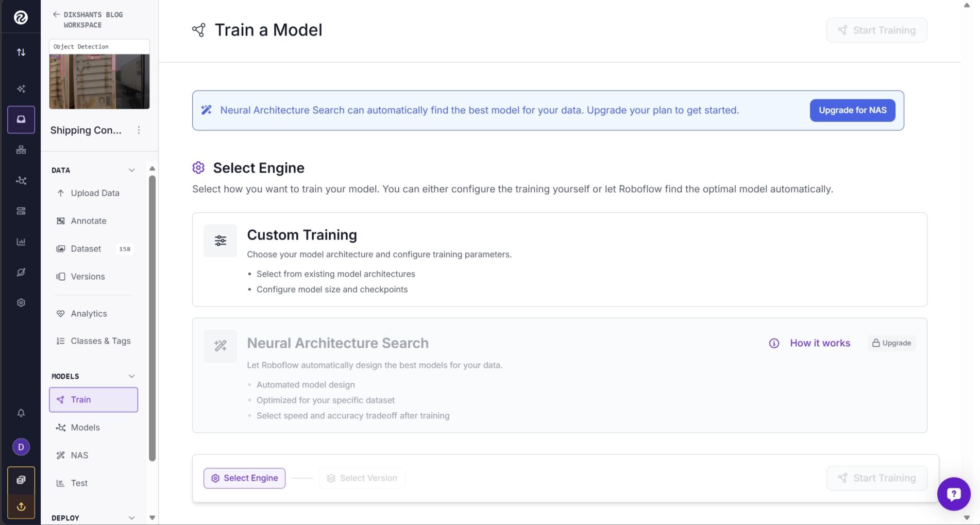Viewport: 980px width, 525px height.
Task: Click the How it works link
Action: pos(820,343)
